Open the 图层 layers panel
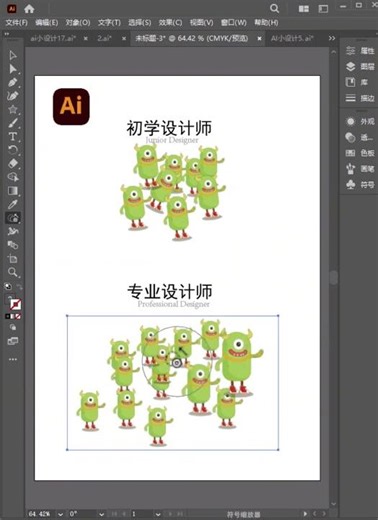The height and width of the screenshot is (520, 378). click(360, 66)
